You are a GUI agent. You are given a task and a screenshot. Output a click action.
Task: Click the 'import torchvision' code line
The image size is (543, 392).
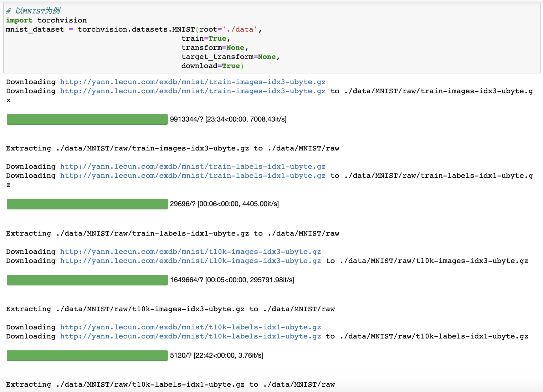click(x=46, y=20)
